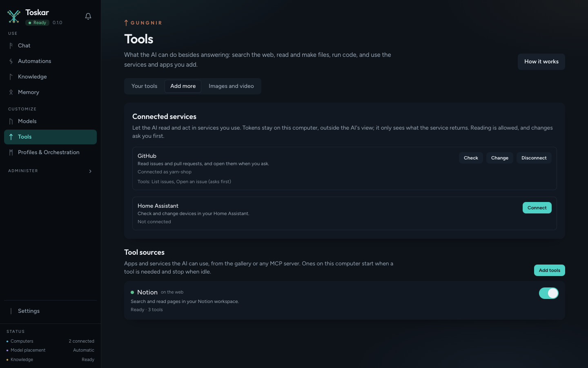Viewport: 588px width, 368px height.
Task: Click the Profiles & Orchestration rune icon
Action: click(x=11, y=153)
